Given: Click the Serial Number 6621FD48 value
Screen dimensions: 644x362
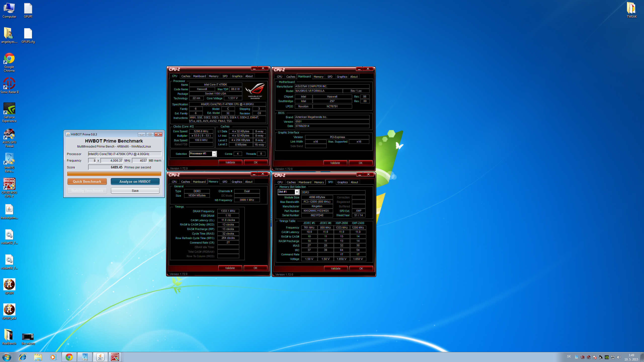Looking at the screenshot, I should [x=317, y=215].
